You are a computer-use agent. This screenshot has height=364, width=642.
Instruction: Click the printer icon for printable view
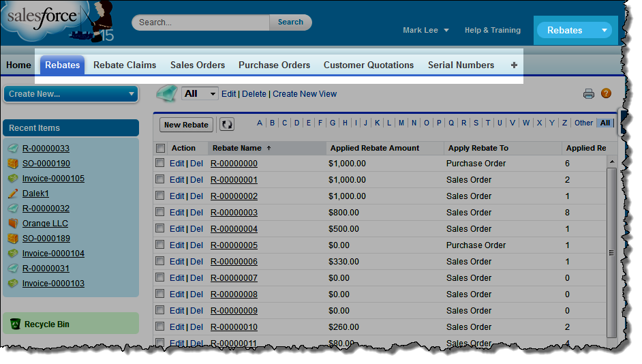coord(589,94)
